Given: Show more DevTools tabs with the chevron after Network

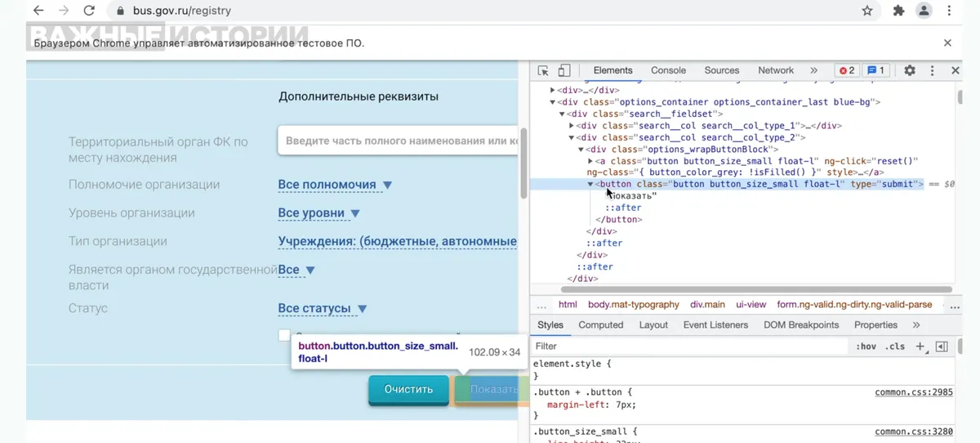Looking at the screenshot, I should tap(813, 70).
